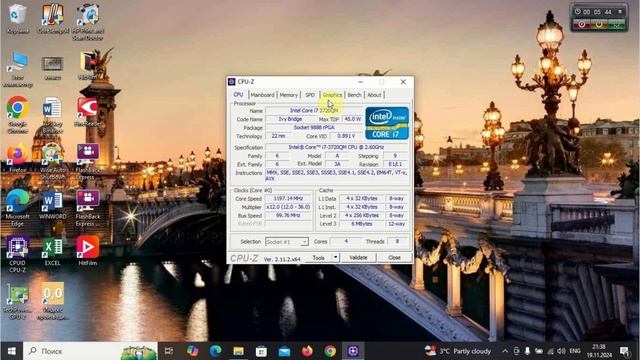Screen dimensions: 640x360
Task: Click the Tools button in CPU-Z
Action: point(319,258)
